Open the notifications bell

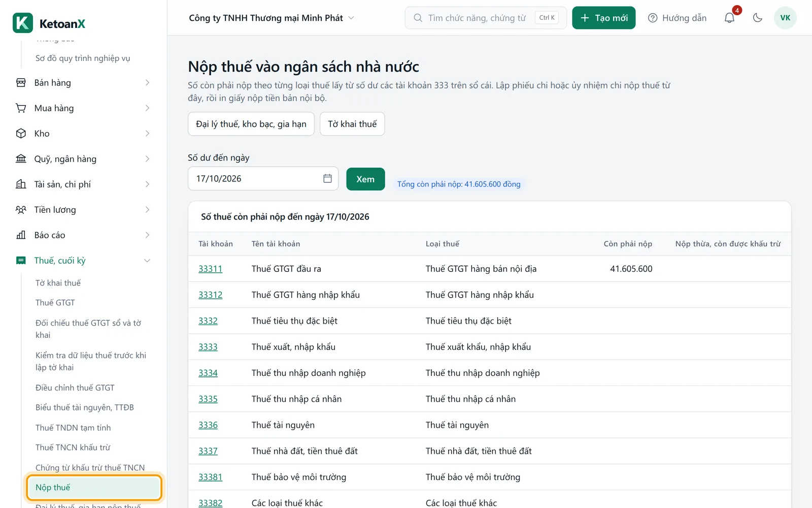[729, 18]
